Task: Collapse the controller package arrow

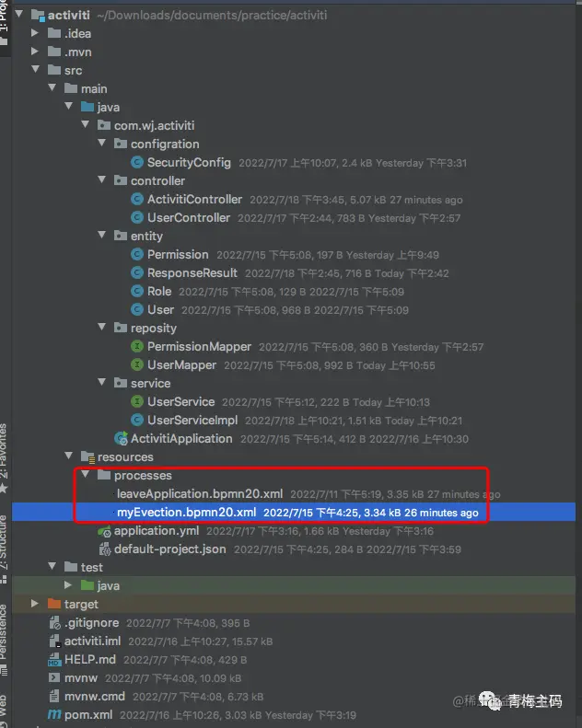Action: pyautogui.click(x=102, y=179)
